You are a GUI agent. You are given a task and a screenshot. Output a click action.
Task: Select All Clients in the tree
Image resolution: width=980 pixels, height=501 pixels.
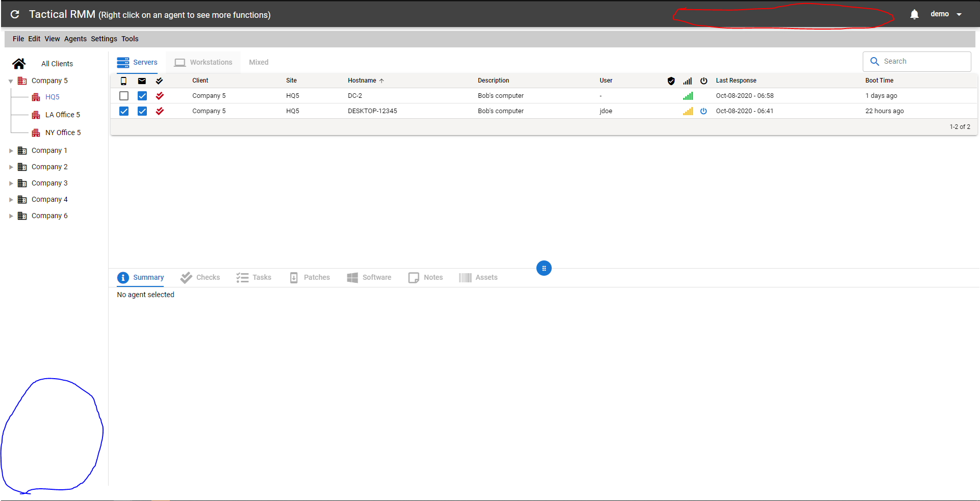point(57,64)
